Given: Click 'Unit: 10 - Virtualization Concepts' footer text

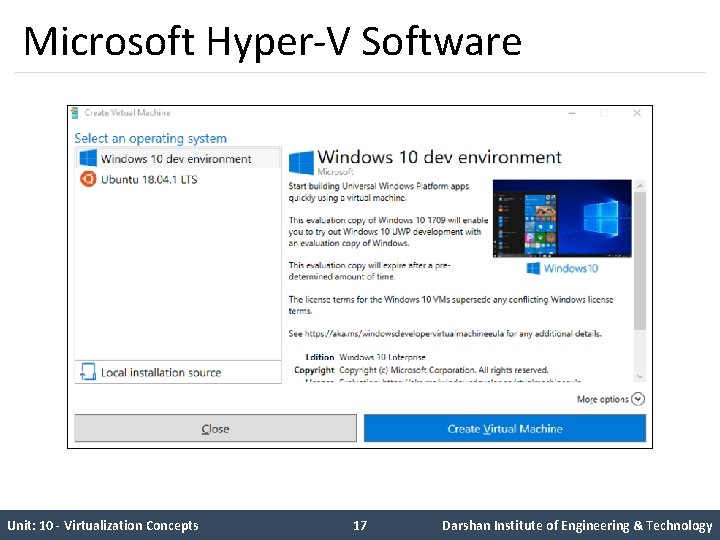Looking at the screenshot, I should pyautogui.click(x=103, y=525).
